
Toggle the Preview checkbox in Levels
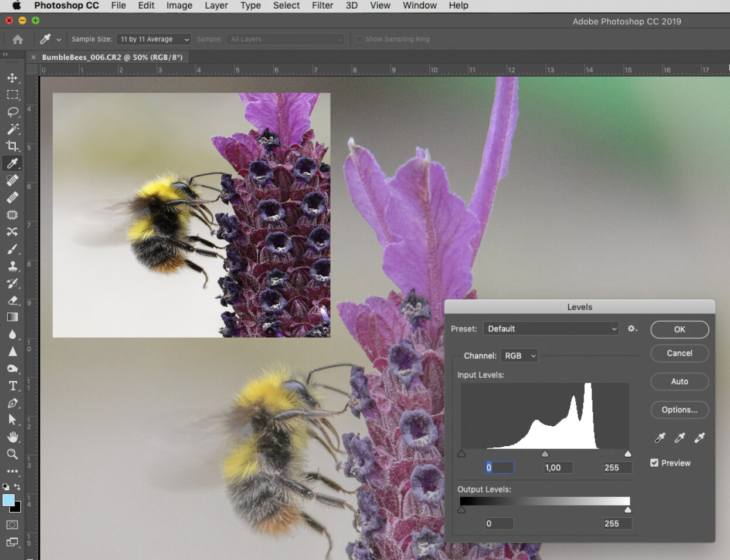pyautogui.click(x=654, y=463)
